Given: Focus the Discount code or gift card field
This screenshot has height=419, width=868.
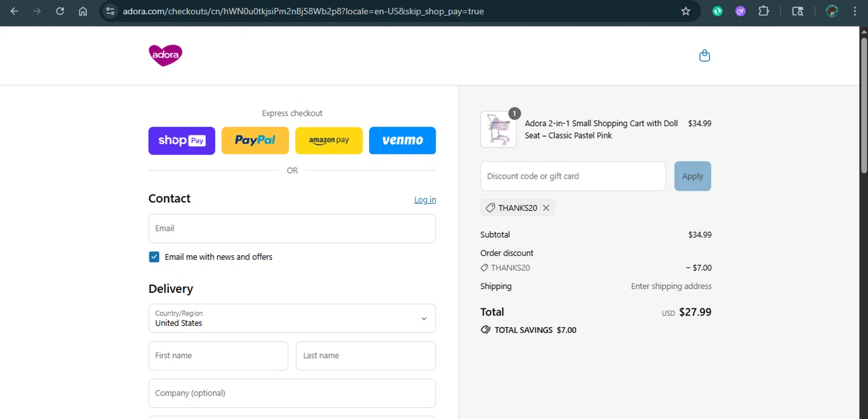Looking at the screenshot, I should click(x=573, y=176).
